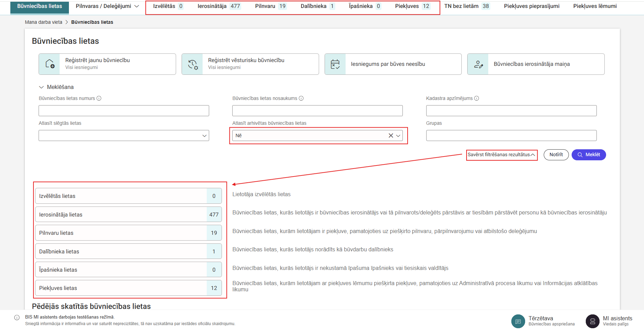Click info icon beside Būvniecības lietas numurs
The height and width of the screenshot is (332, 644).
pyautogui.click(x=99, y=98)
